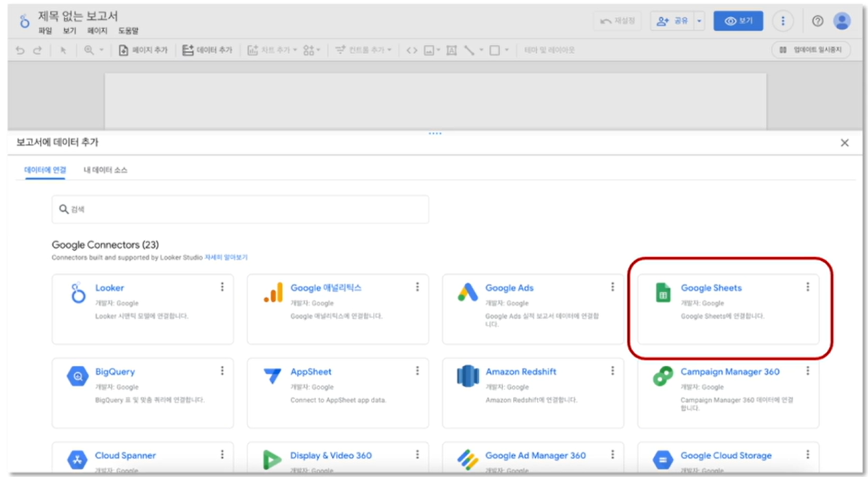Open the shape tool dropdown
868x477 pixels.
click(x=499, y=50)
